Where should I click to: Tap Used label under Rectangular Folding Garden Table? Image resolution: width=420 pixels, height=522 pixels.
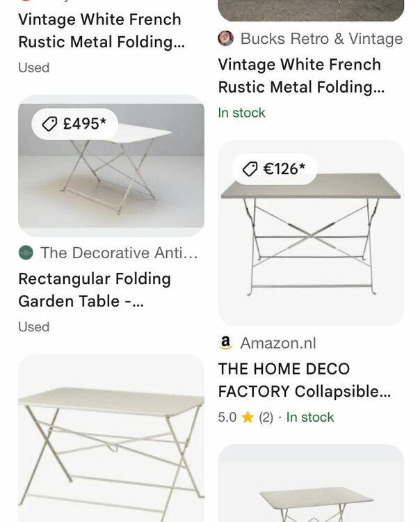pos(34,326)
